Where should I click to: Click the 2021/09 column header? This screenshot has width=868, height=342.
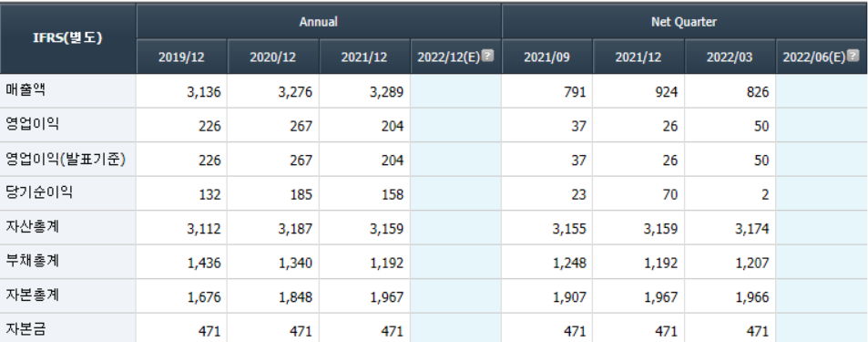(x=546, y=57)
